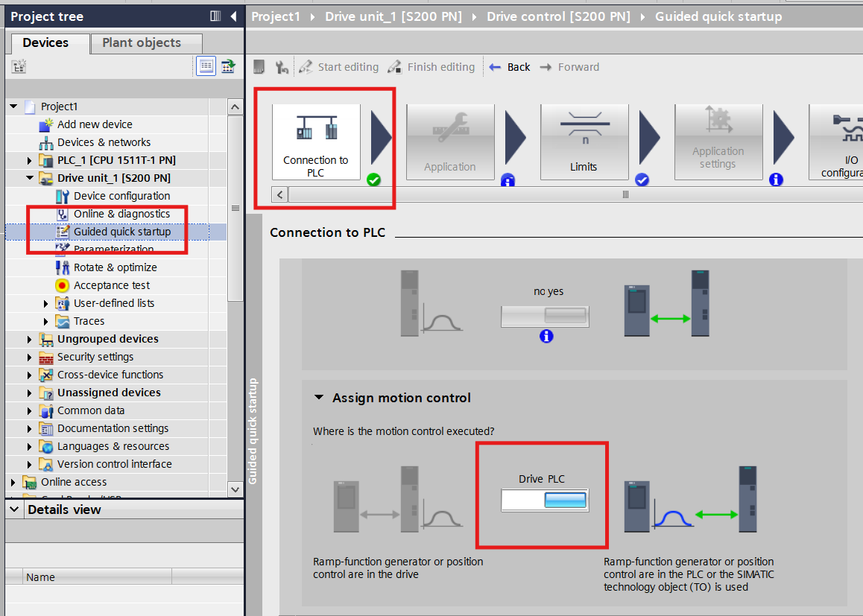Viewport: 863px width, 616px height.
Task: Collapse the Assign motion control section
Action: pyautogui.click(x=319, y=398)
